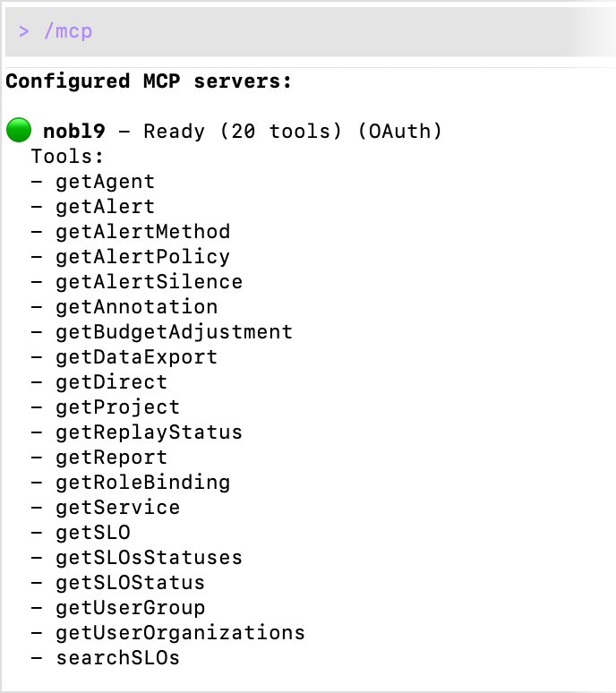This screenshot has width=616, height=693.
Task: Select the getAnnotation tool entry
Action: tap(137, 307)
